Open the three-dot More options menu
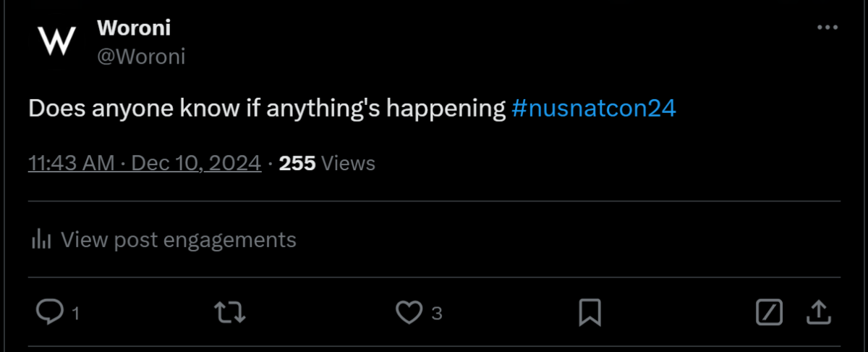This screenshot has width=868, height=352. tap(827, 28)
